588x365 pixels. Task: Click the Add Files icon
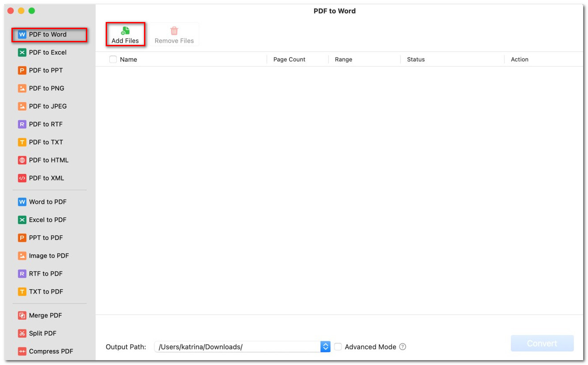pos(126,31)
